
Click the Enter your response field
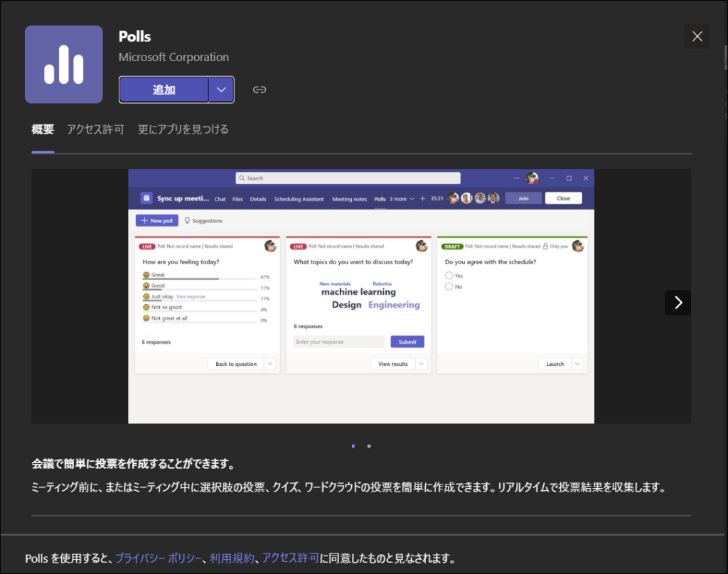pyautogui.click(x=339, y=342)
